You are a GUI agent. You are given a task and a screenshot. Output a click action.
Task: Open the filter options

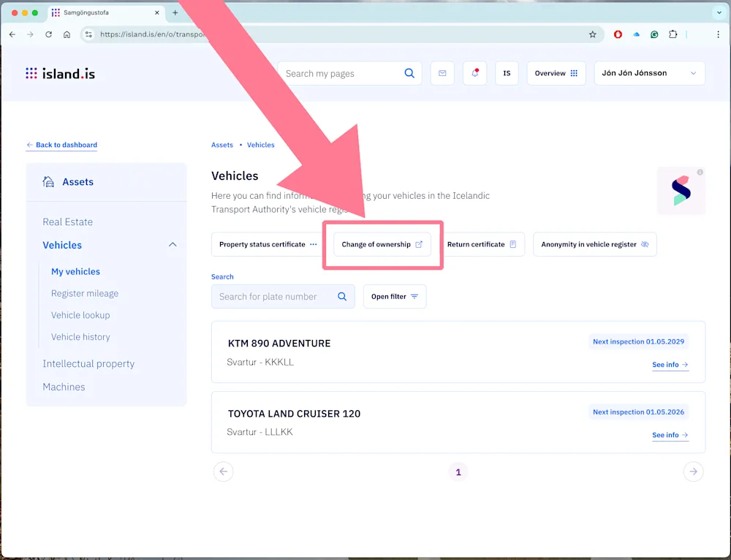coord(395,297)
